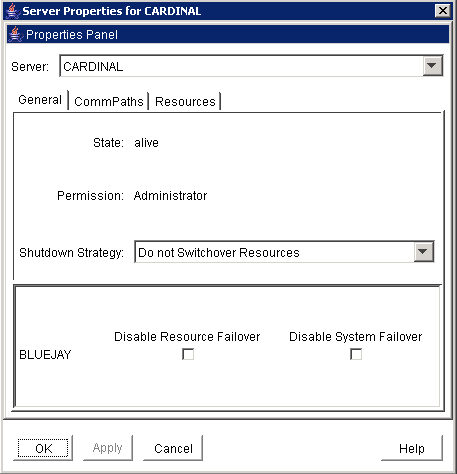Enable Disable Resource Failover for BLUEJAY
Screen dimensions: 457x474
(188, 354)
